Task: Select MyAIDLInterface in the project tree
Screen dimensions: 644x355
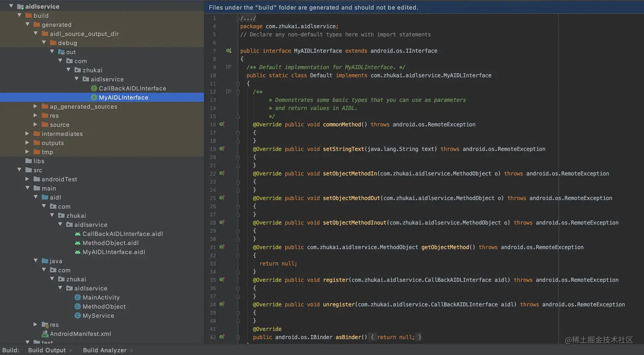Action: (x=124, y=97)
